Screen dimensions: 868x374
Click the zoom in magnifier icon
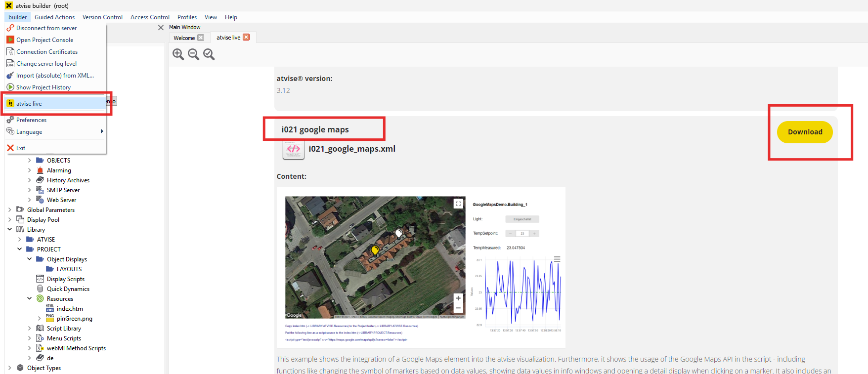178,54
